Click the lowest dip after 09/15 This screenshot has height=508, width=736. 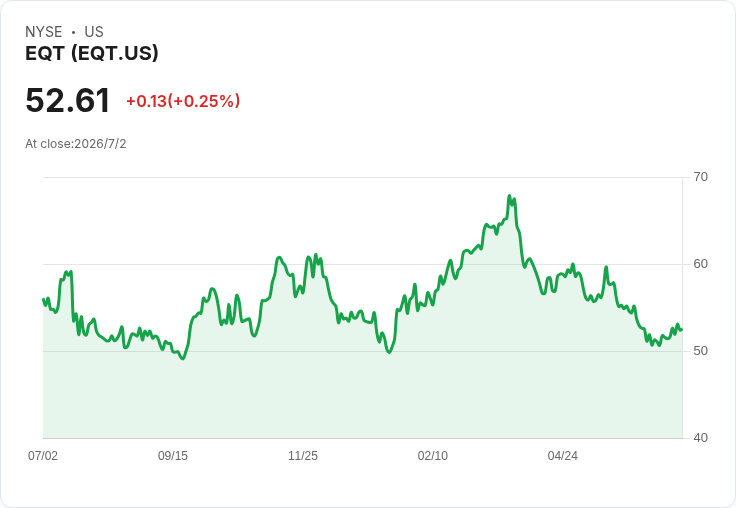pyautogui.click(x=183, y=359)
